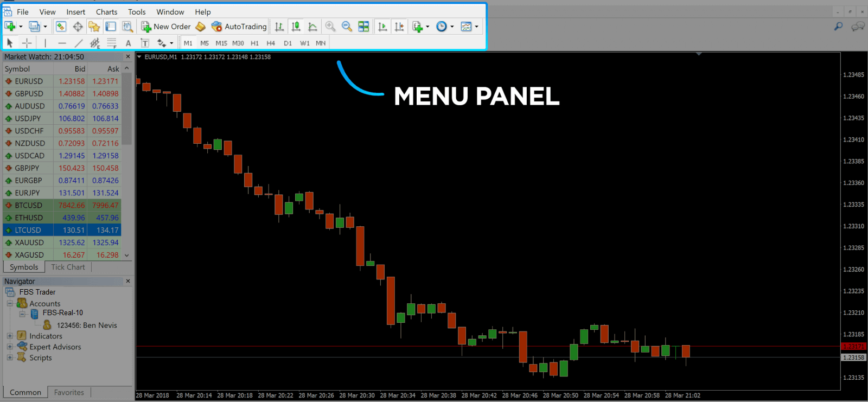Select account 123456: Ben Nevis

click(x=87, y=326)
